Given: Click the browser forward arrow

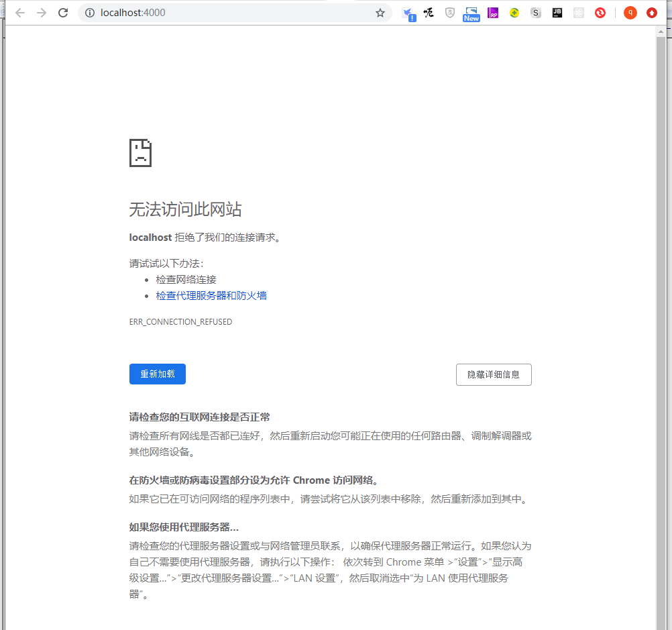Looking at the screenshot, I should [x=42, y=13].
